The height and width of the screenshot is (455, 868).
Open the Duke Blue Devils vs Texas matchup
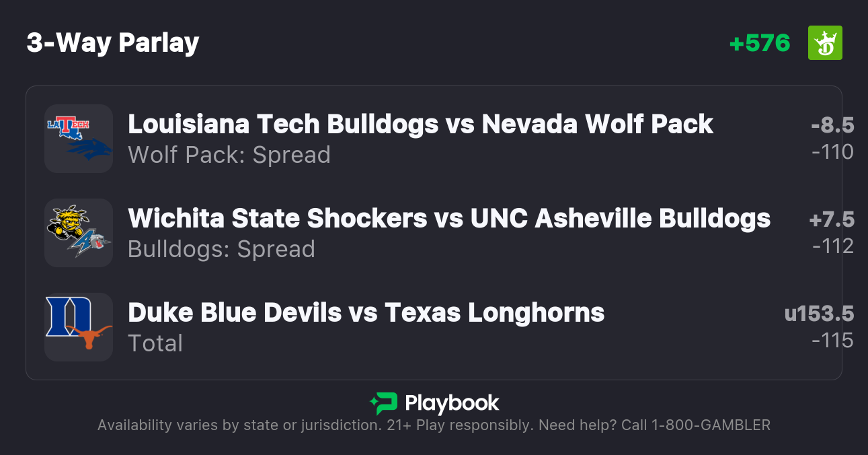(366, 313)
